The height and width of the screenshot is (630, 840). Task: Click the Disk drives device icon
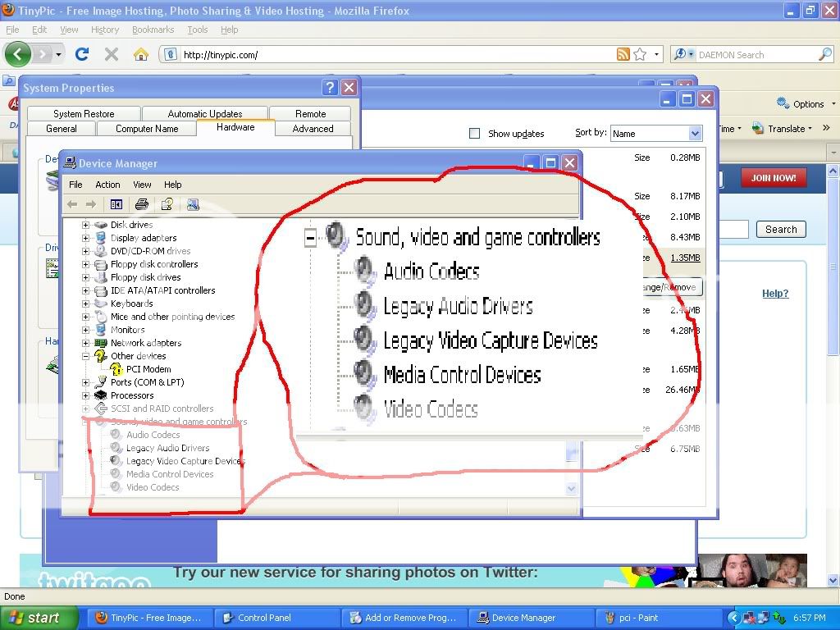(101, 225)
